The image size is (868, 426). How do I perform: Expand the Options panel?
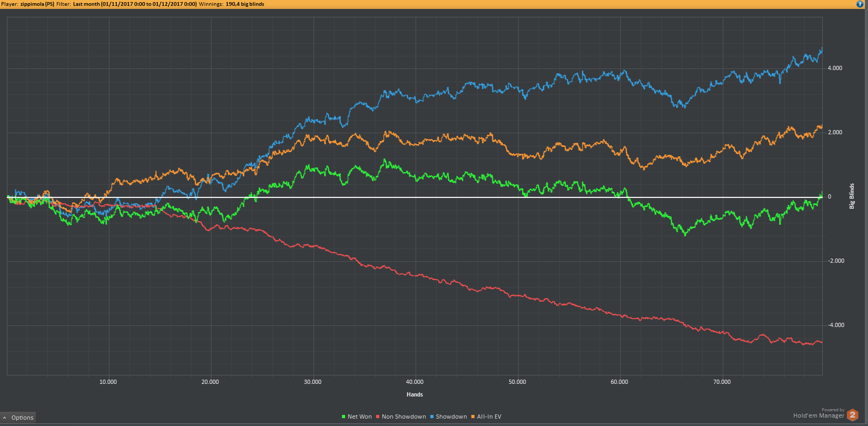pyautogui.click(x=18, y=418)
